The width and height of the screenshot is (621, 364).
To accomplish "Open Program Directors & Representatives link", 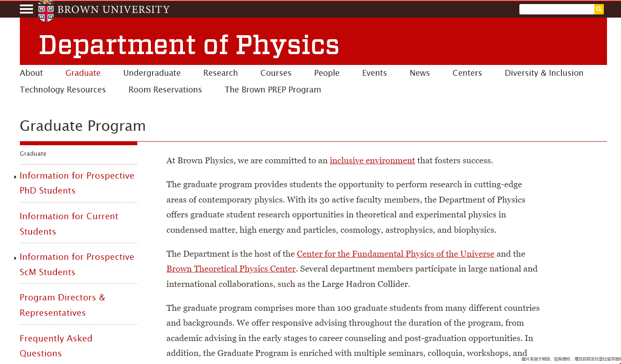I will [62, 305].
